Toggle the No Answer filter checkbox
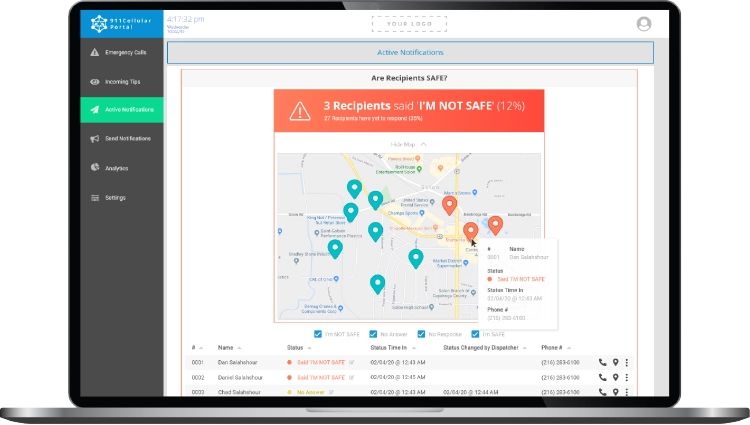Screen dimensions: 750x425 pyautogui.click(x=373, y=334)
